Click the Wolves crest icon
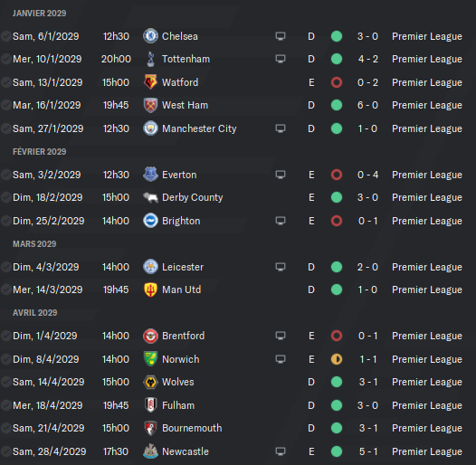The height and width of the screenshot is (465, 476). pos(150,382)
